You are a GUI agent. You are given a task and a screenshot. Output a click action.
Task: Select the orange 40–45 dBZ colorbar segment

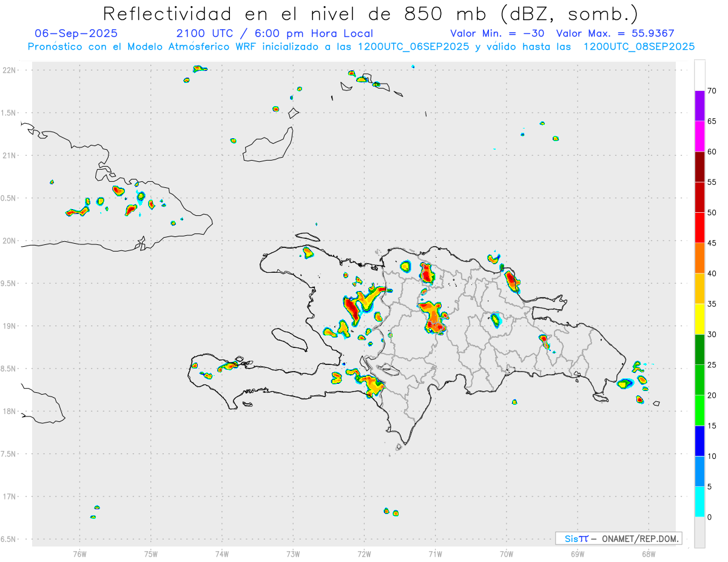point(699,258)
